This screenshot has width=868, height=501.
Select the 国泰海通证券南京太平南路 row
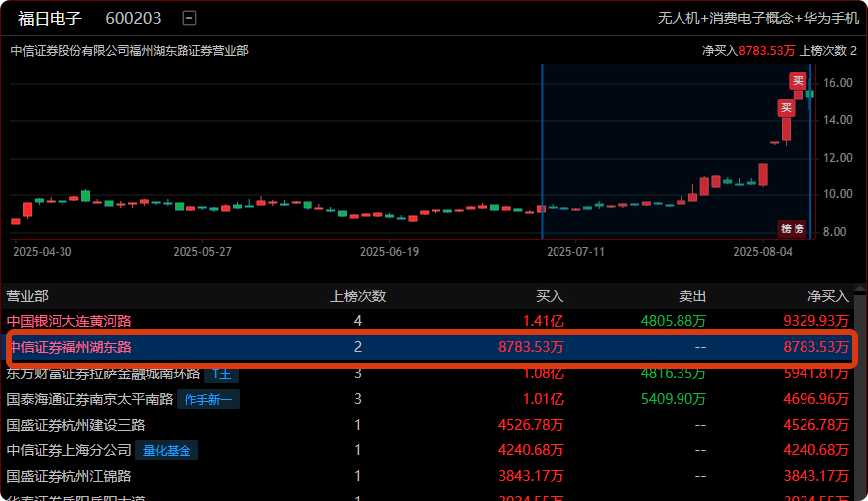pos(427,399)
